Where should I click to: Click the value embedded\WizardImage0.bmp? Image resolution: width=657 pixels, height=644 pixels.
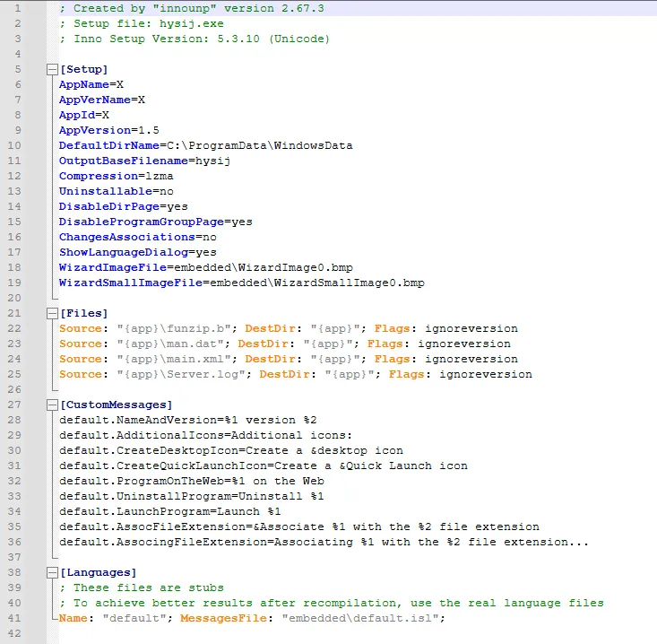(264, 267)
